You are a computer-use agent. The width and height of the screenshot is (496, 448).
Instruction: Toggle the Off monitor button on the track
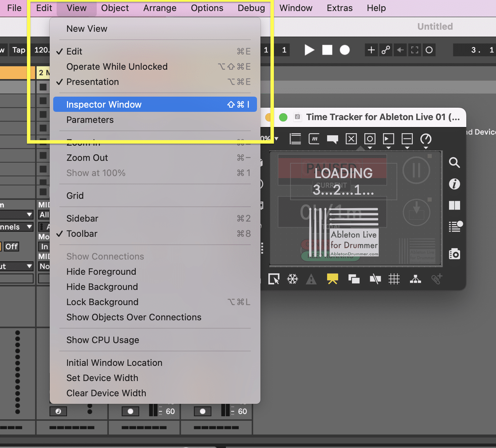pos(11,246)
